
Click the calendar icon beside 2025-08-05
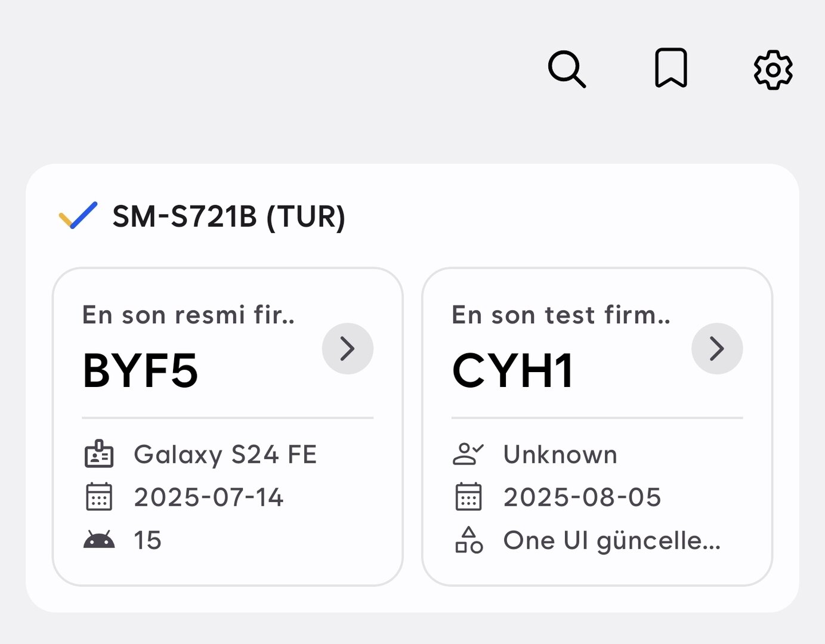tap(468, 497)
